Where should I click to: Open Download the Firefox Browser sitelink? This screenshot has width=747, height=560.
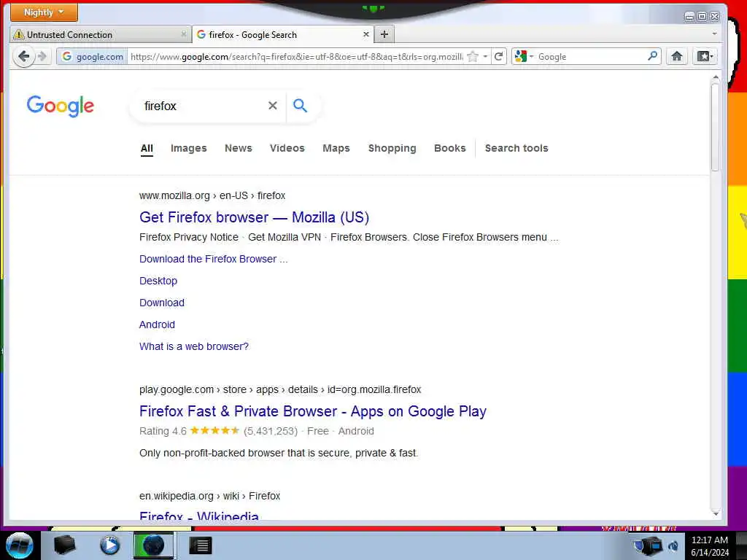click(x=214, y=259)
